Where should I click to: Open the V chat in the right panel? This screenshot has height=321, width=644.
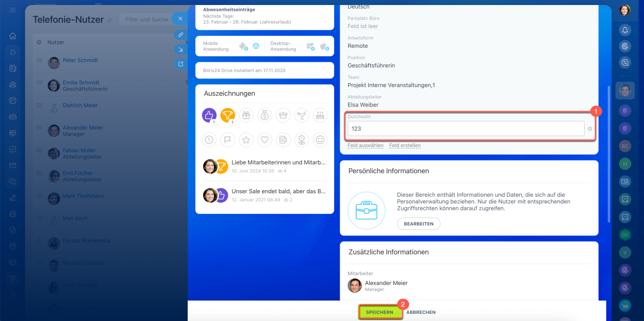(x=625, y=252)
